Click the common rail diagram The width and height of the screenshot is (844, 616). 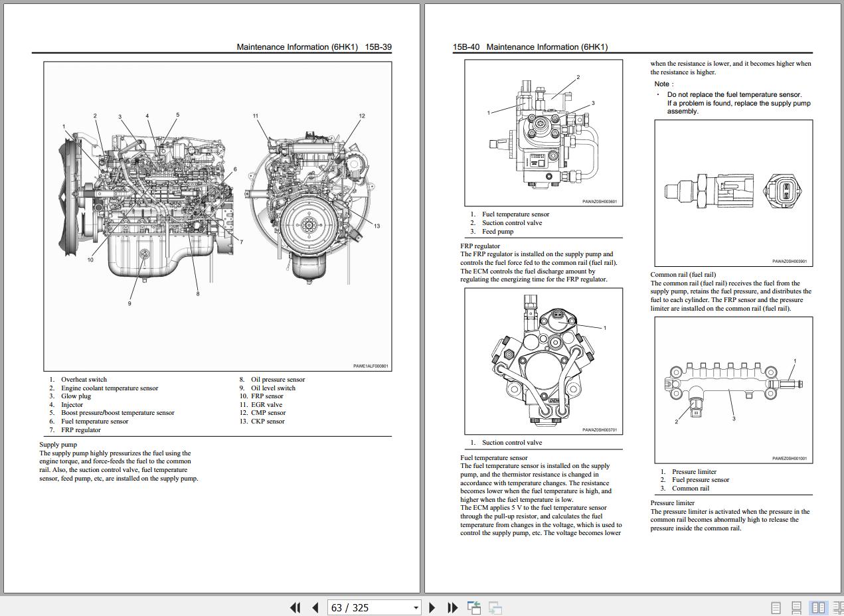tap(734, 390)
